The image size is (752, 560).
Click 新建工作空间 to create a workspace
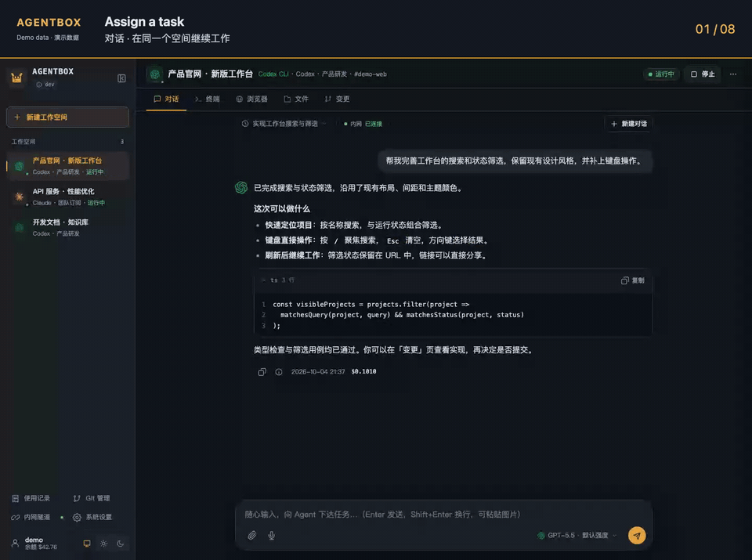coord(67,117)
